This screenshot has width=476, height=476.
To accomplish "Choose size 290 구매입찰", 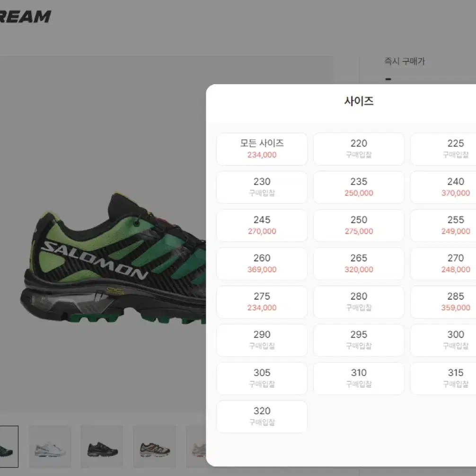I will [262, 340].
